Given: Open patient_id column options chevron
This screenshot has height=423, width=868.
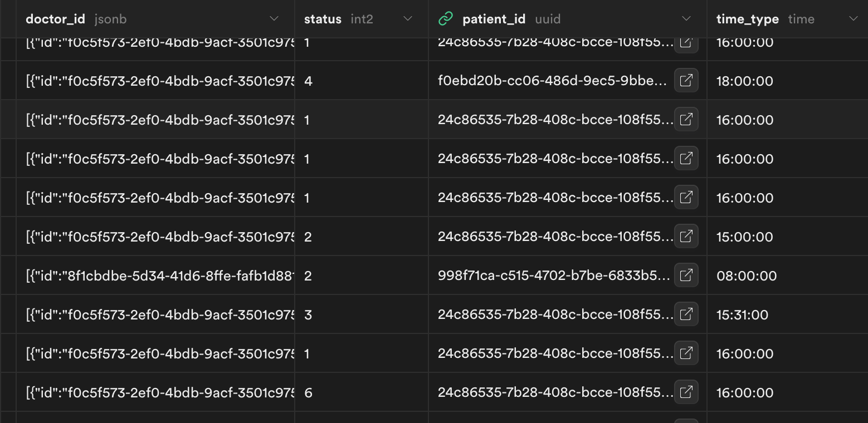Looking at the screenshot, I should 686,19.
